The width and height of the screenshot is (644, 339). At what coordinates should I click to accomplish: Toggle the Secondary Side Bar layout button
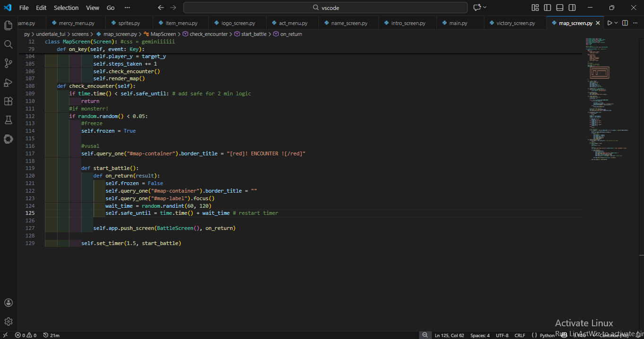pos(572,8)
